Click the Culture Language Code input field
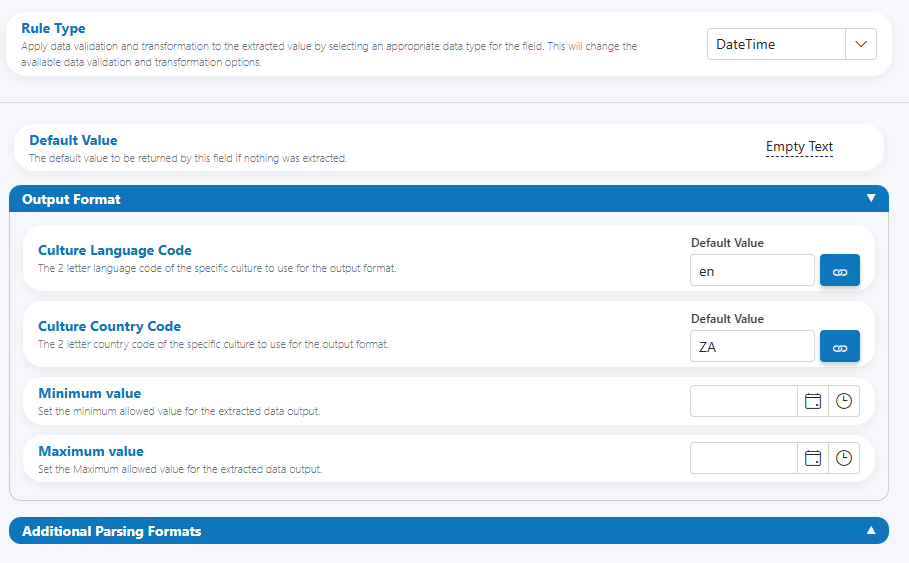 pos(752,271)
